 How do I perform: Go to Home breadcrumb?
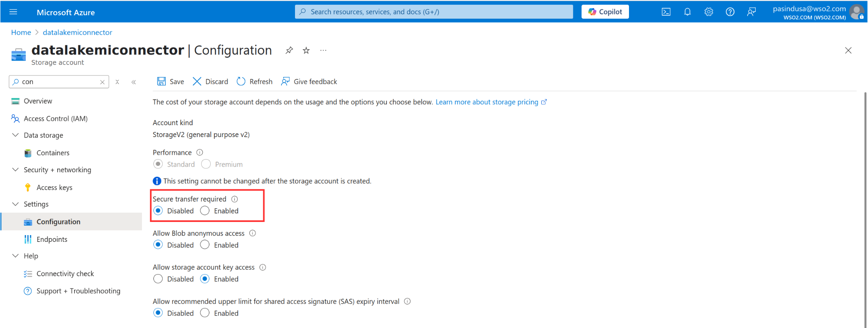pyautogui.click(x=21, y=32)
